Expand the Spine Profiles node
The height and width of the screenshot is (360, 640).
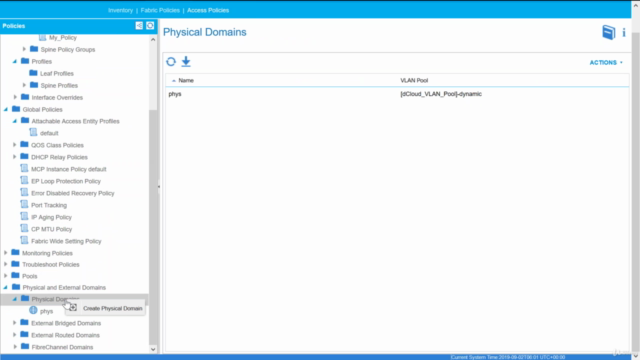point(24,85)
